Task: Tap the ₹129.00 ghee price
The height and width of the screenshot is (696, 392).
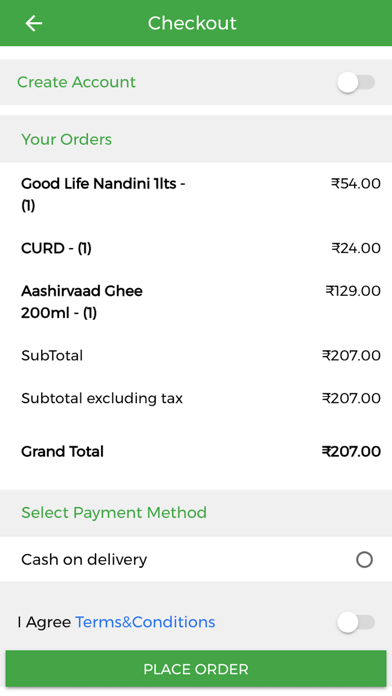Action: point(353,291)
